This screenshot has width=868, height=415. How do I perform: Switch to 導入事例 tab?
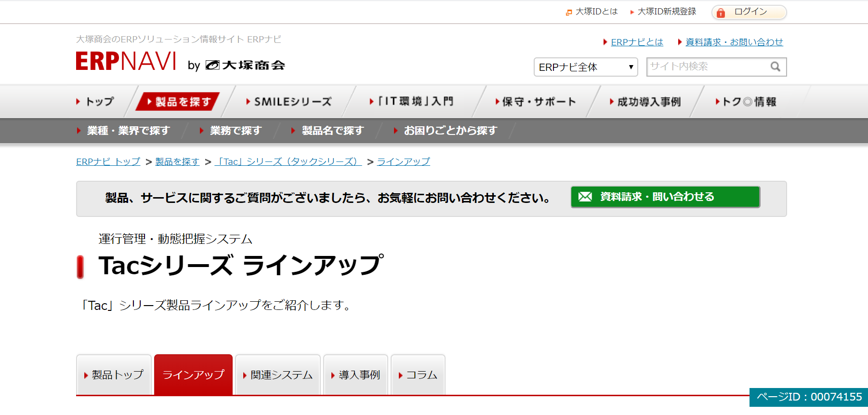point(355,375)
